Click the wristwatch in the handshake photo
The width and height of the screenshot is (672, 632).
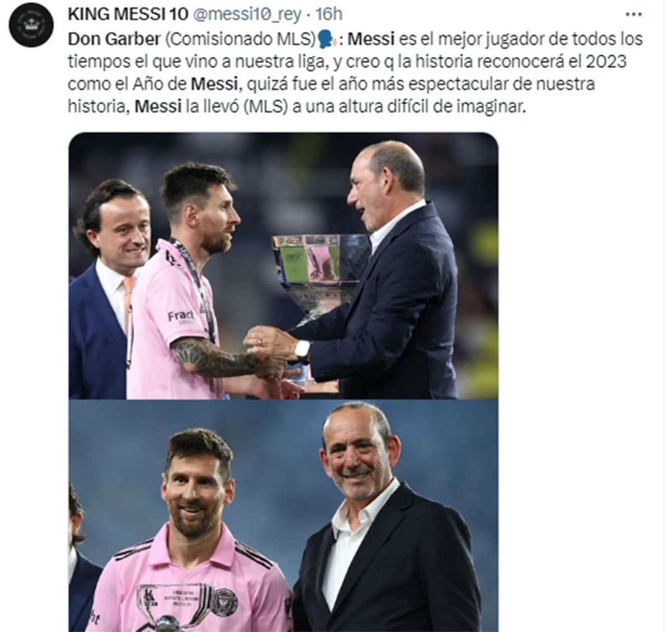coord(302,352)
